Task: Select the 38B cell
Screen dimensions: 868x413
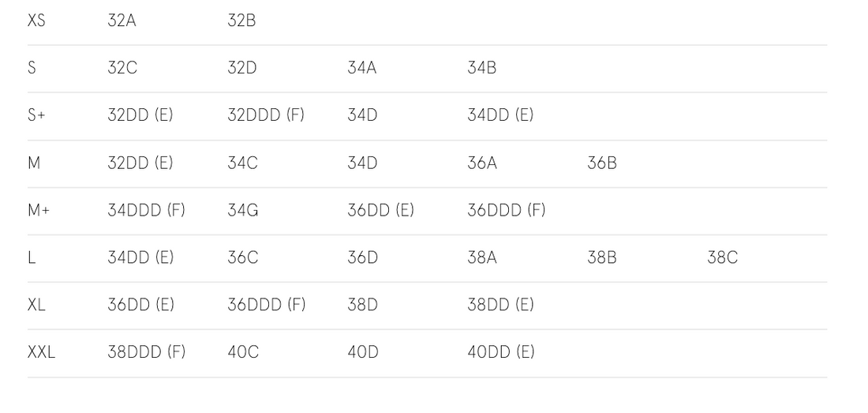Action: coord(602,257)
